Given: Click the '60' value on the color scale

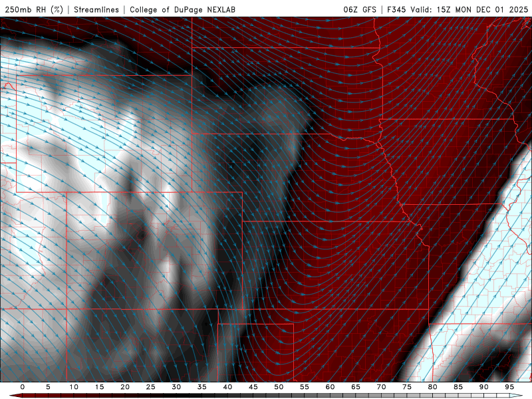Looking at the screenshot, I should [330, 387].
